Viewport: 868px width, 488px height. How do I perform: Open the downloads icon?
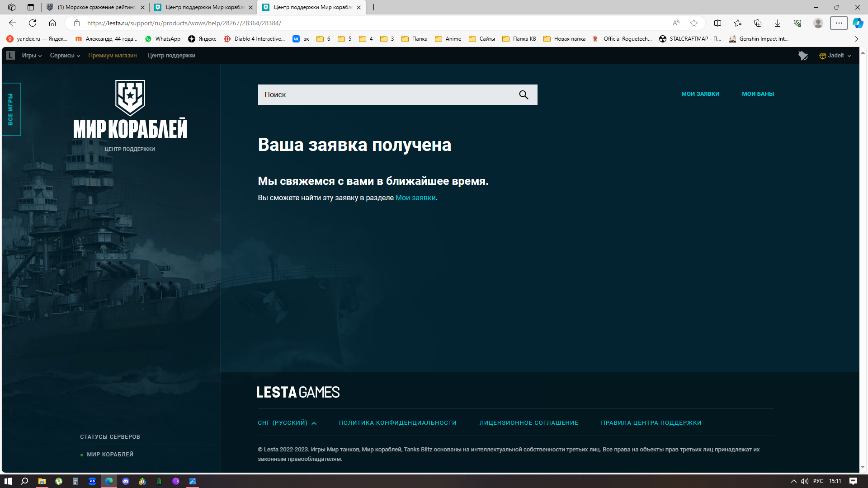(x=778, y=23)
